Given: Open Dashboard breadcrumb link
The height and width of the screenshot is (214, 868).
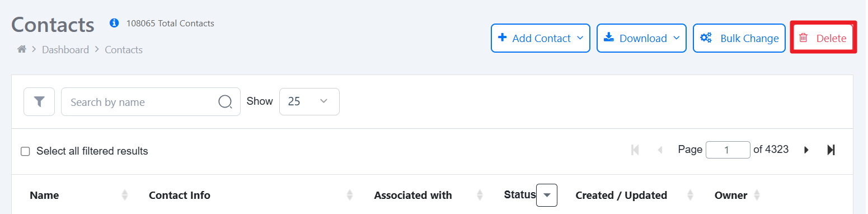Looking at the screenshot, I should [65, 50].
